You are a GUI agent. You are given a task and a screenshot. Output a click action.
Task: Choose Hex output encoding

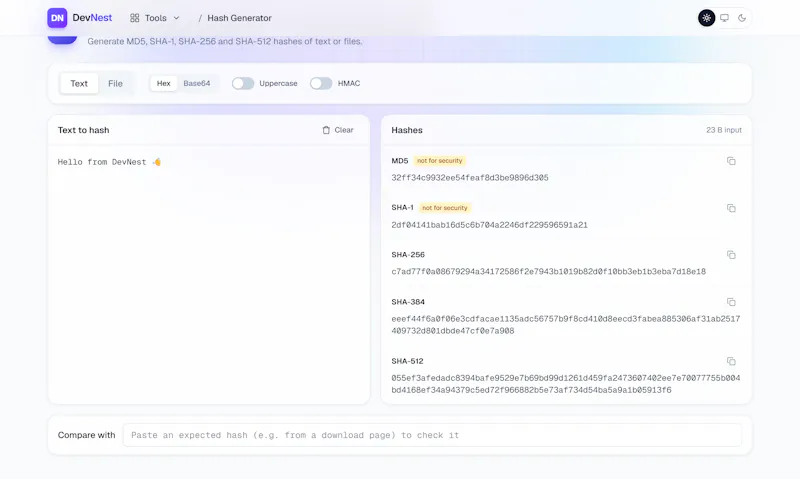click(x=164, y=84)
